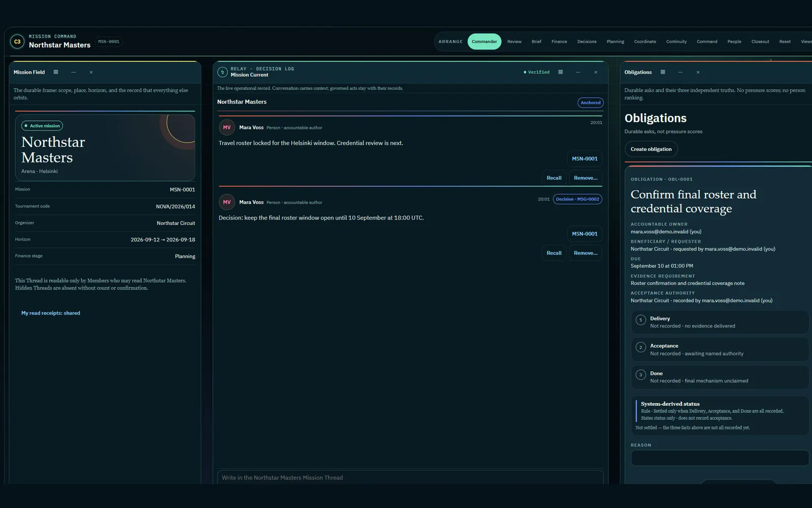Open the Coordinate arrangement
Screen dimensions: 812x508
click(x=645, y=42)
